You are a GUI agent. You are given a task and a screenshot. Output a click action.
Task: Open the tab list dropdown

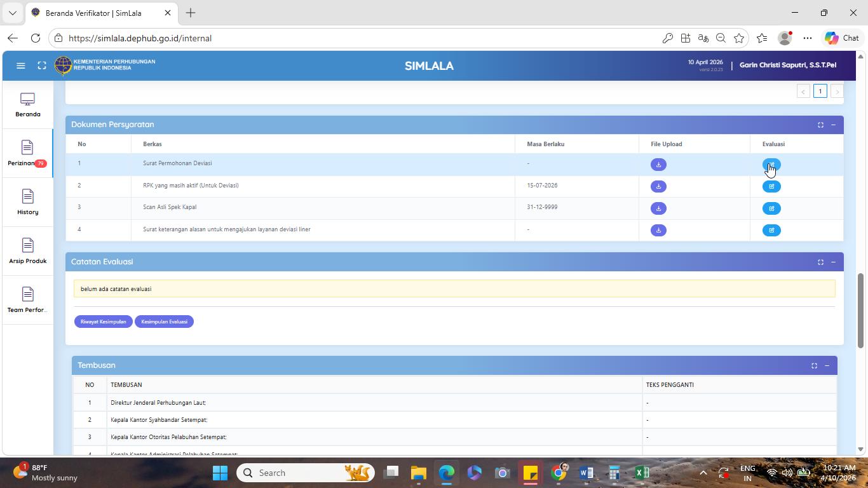[12, 13]
